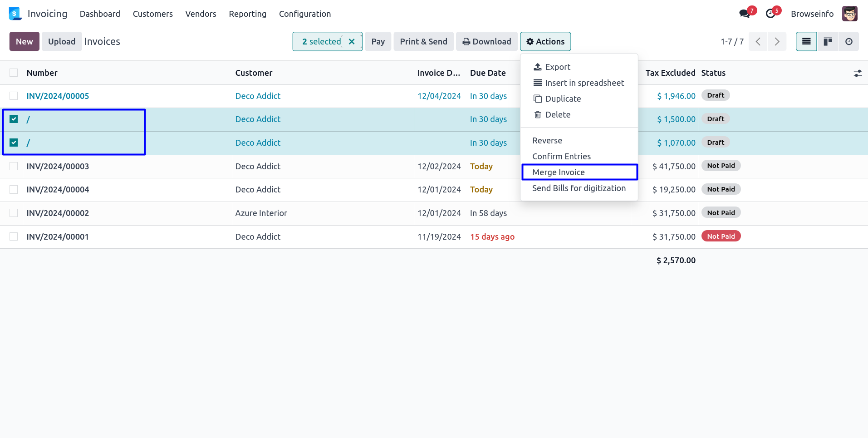
Task: Switch to list view icon
Action: [806, 42]
